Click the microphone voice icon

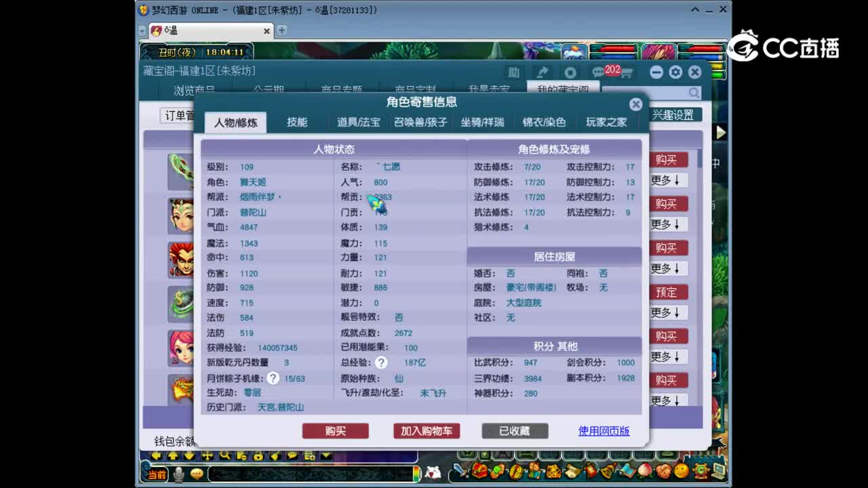click(179, 474)
